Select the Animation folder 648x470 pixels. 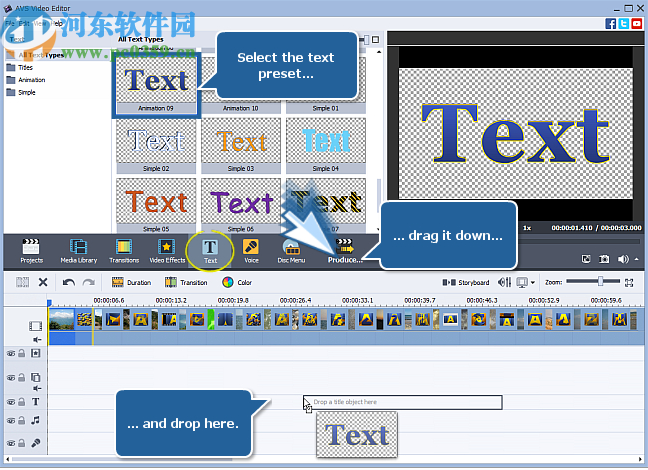[26, 80]
